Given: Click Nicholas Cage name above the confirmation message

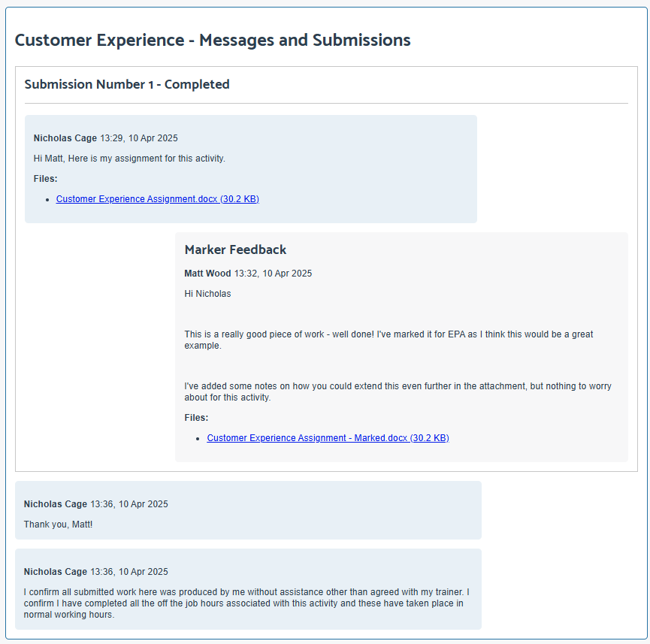Looking at the screenshot, I should click(56, 571).
